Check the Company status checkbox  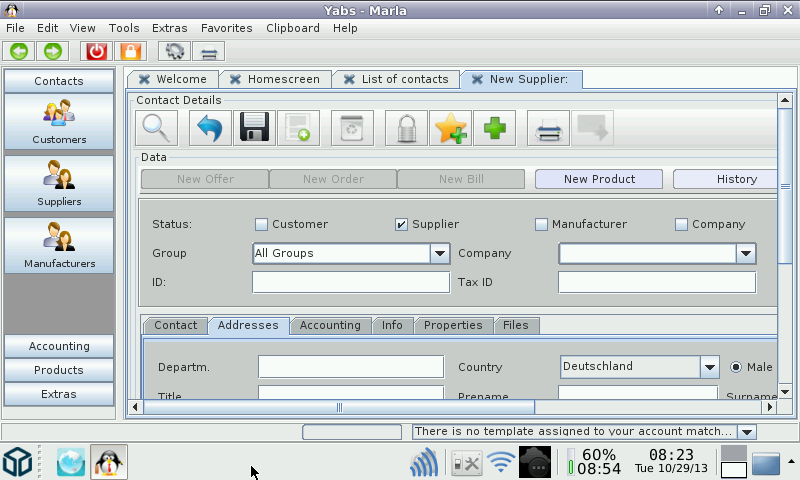[681, 224]
